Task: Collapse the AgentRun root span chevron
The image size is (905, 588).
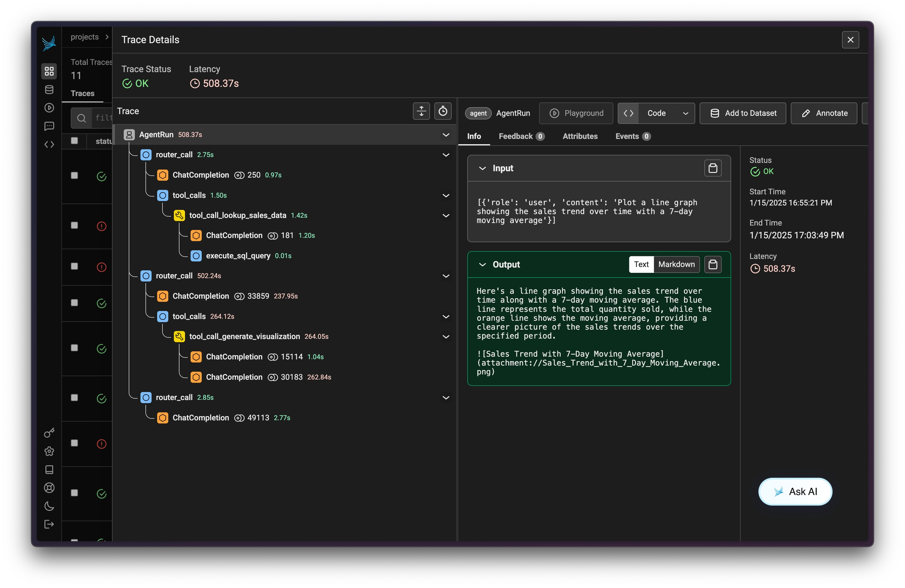Action: (x=446, y=135)
